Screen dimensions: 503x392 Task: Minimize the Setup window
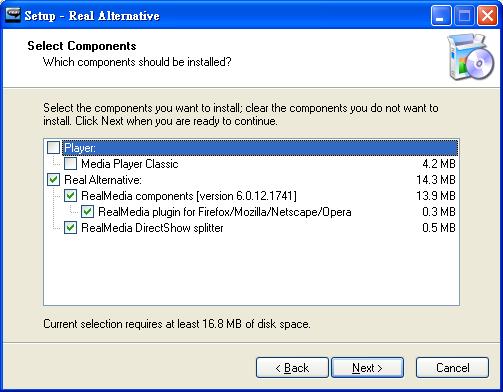[441, 16]
